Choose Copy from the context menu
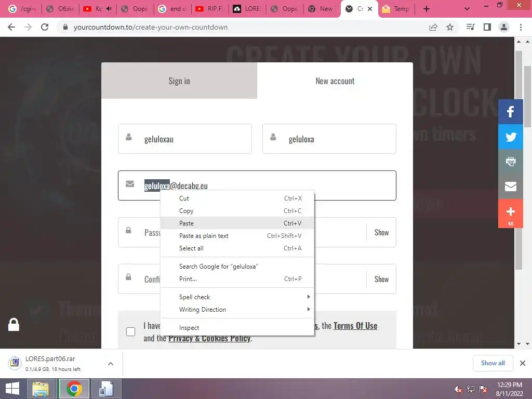Viewport: 532px width, 399px height. [237, 211]
